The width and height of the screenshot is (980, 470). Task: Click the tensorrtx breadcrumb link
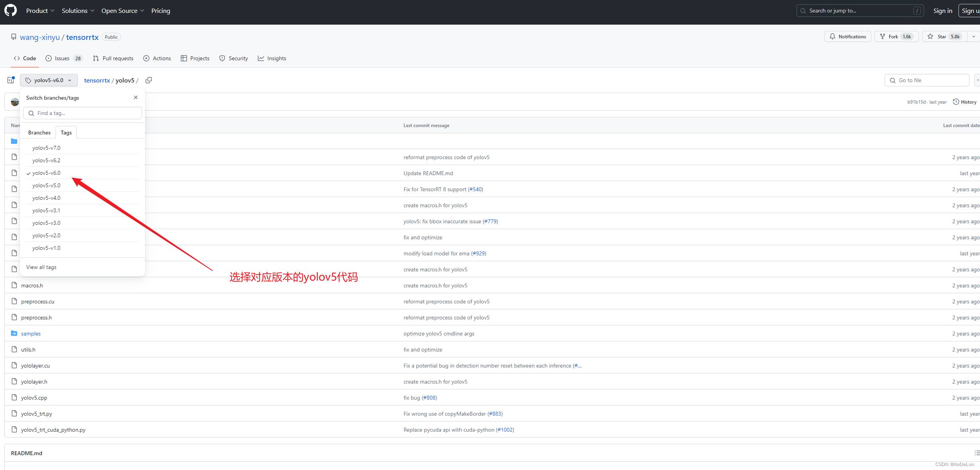(x=97, y=80)
